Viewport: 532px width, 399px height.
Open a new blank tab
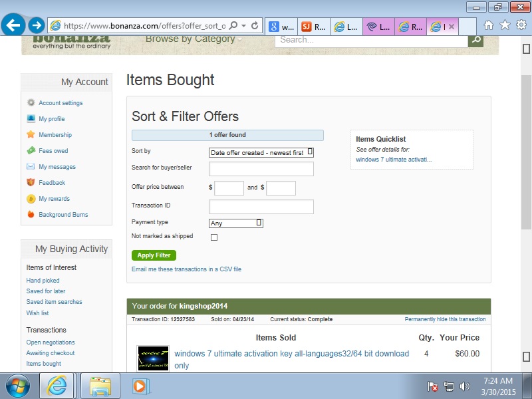pos(467,27)
